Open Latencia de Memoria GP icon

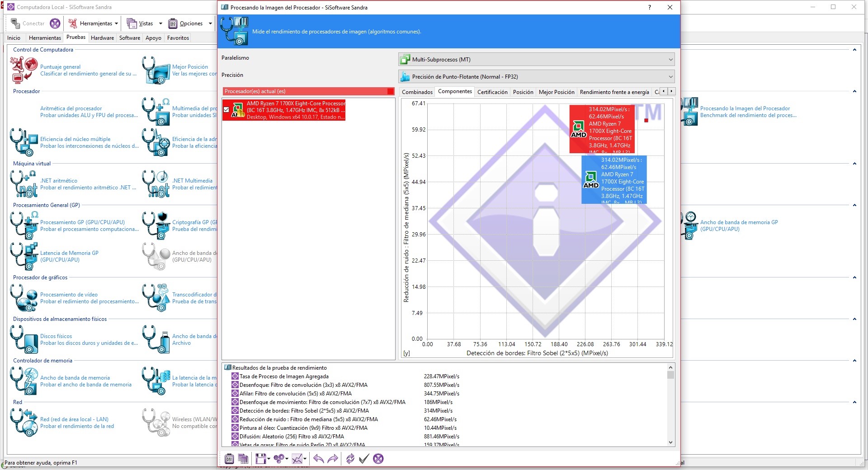pos(24,256)
